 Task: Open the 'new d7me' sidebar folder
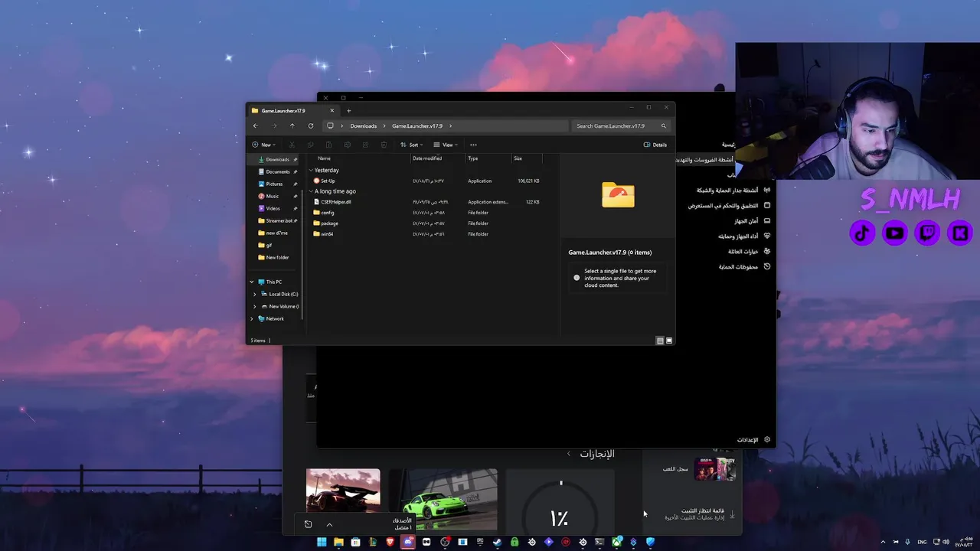point(273,233)
